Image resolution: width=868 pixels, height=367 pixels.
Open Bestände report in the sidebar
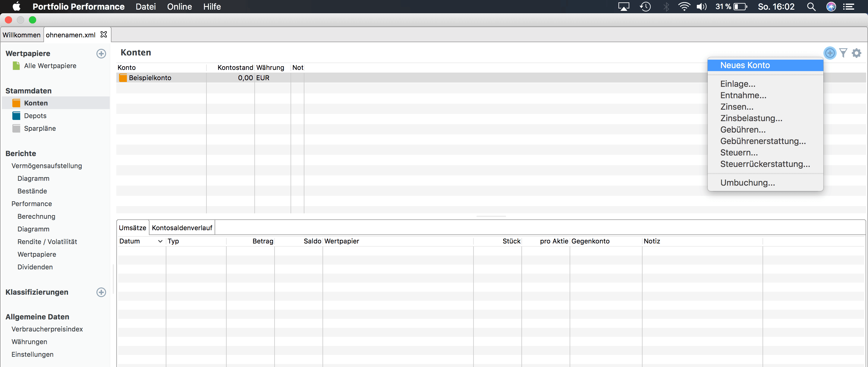(x=32, y=191)
